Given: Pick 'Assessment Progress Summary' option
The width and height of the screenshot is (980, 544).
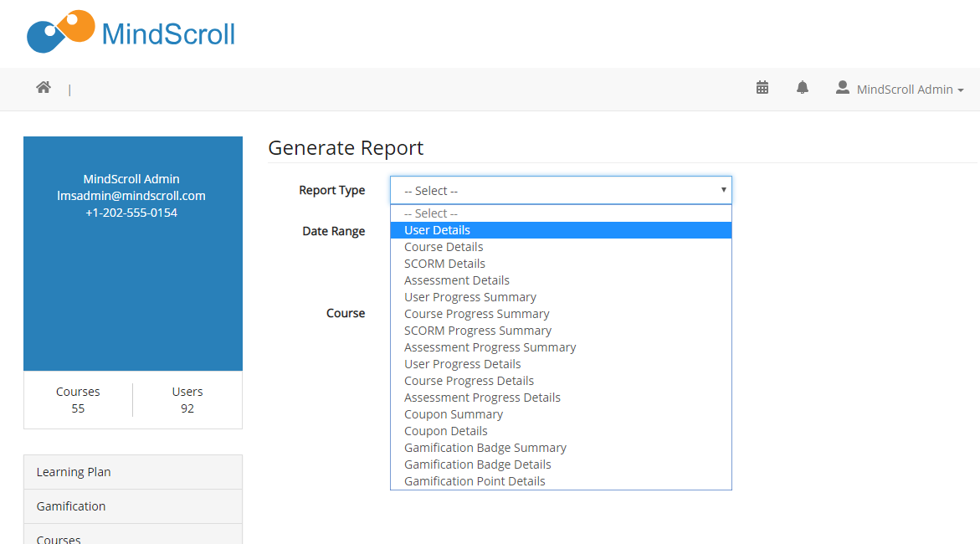Looking at the screenshot, I should point(561,347).
